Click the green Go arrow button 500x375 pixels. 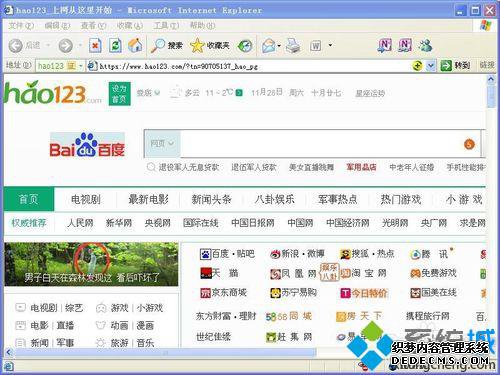[x=446, y=66]
